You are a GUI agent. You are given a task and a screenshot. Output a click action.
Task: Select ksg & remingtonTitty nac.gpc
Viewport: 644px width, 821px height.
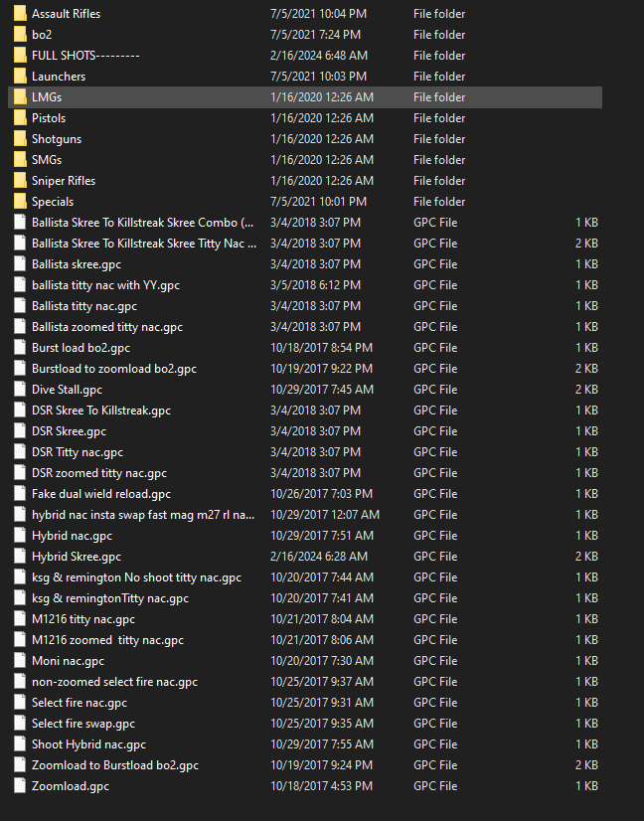click(x=110, y=598)
